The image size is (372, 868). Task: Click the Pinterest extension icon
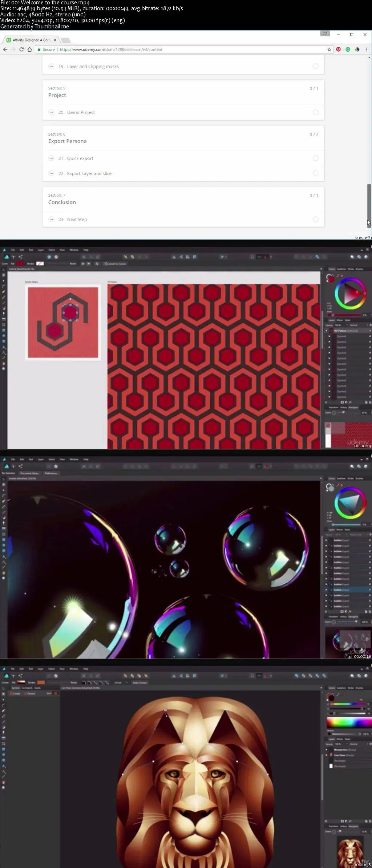click(339, 49)
